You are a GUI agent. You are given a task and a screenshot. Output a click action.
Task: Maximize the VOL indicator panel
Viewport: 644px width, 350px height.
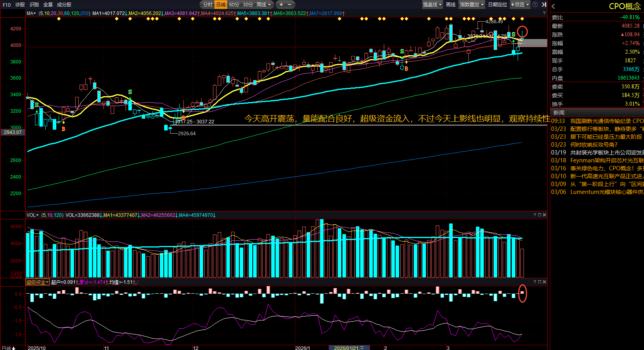click(540, 215)
